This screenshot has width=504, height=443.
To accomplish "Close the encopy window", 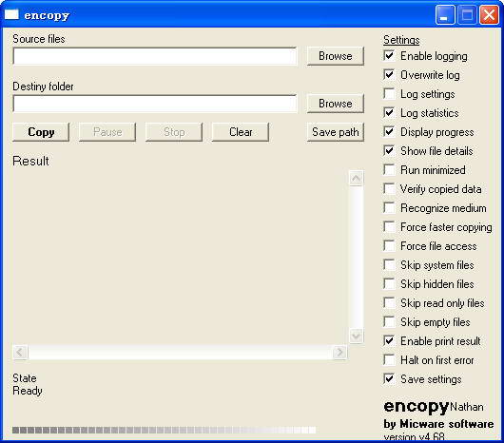I will pyautogui.click(x=489, y=15).
